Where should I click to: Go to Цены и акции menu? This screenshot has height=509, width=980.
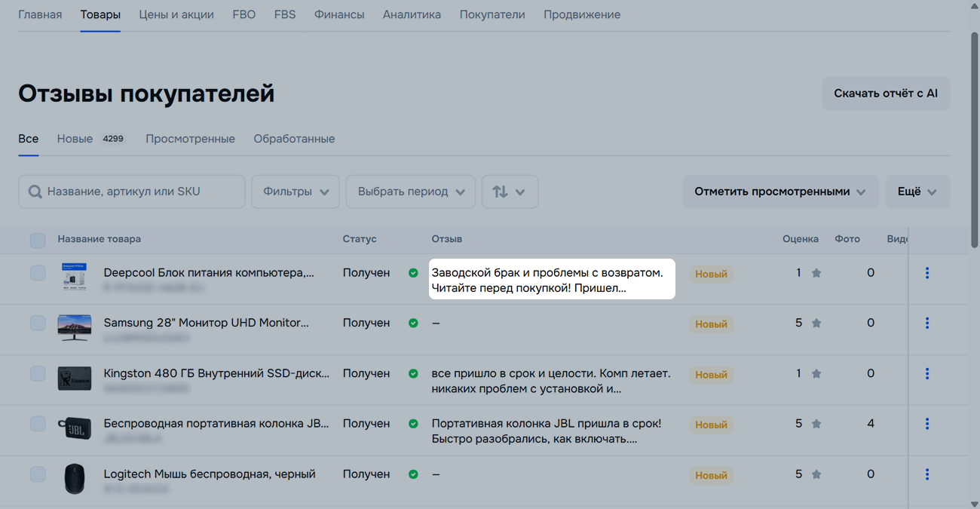point(176,14)
